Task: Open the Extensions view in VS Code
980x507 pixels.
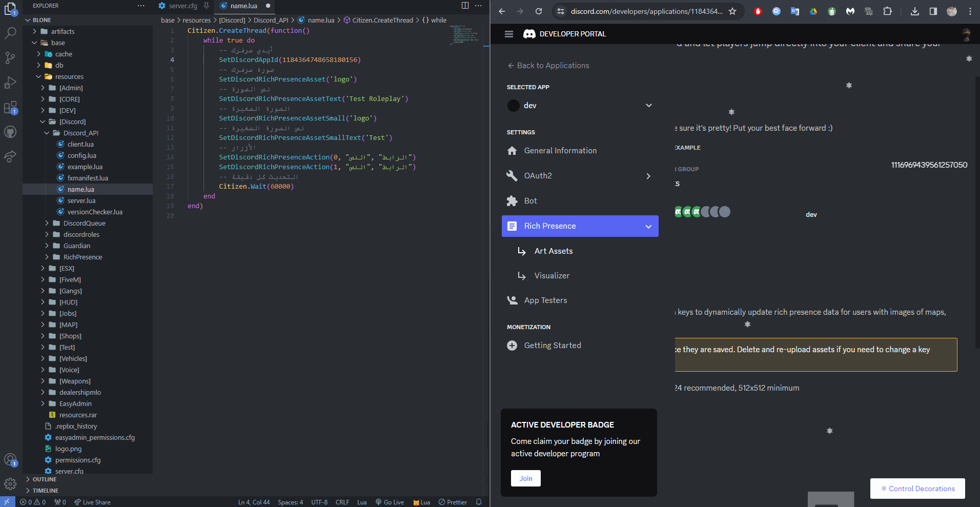Action: pyautogui.click(x=10, y=108)
